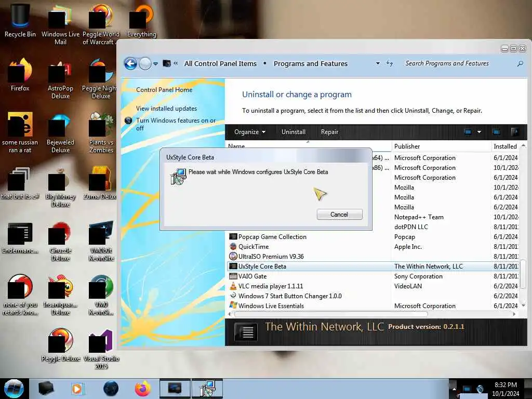Click Turn Windows features on or off
The width and height of the screenshot is (532, 399).
[176, 124]
